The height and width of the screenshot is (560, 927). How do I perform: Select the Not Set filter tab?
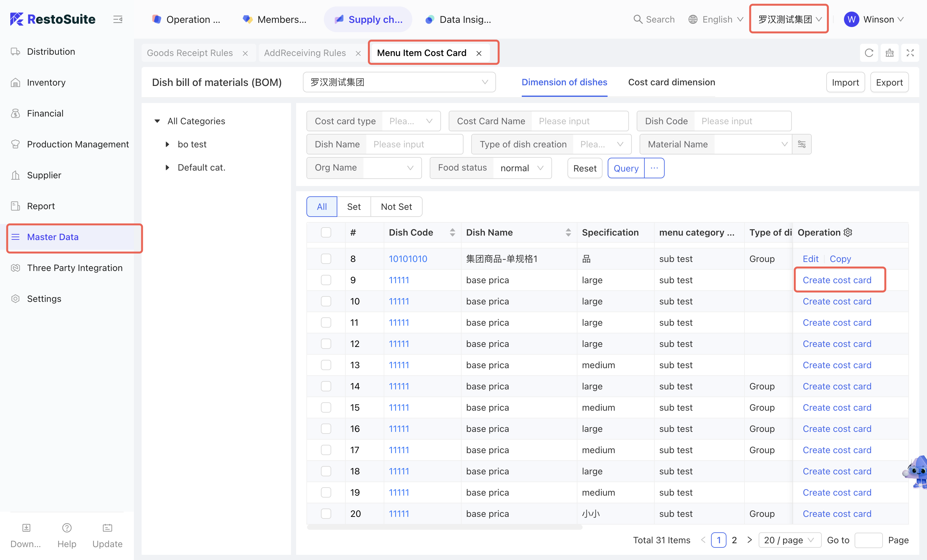[396, 207]
